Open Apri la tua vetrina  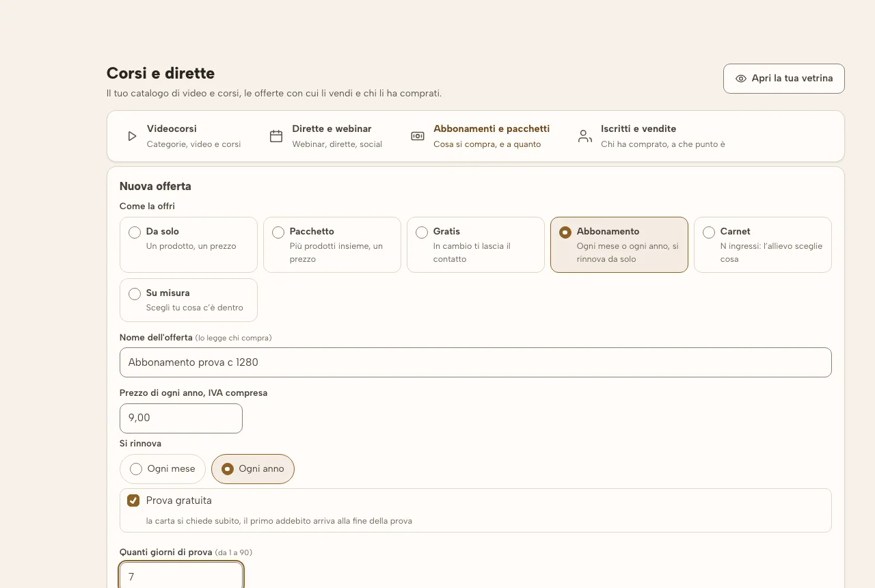[x=784, y=79]
